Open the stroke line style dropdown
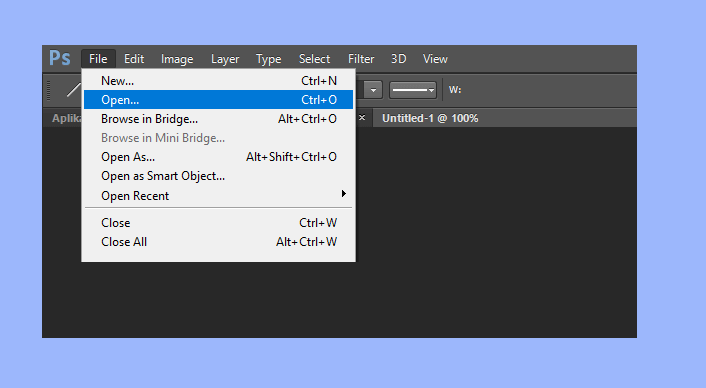This screenshot has height=388, width=706. point(413,90)
